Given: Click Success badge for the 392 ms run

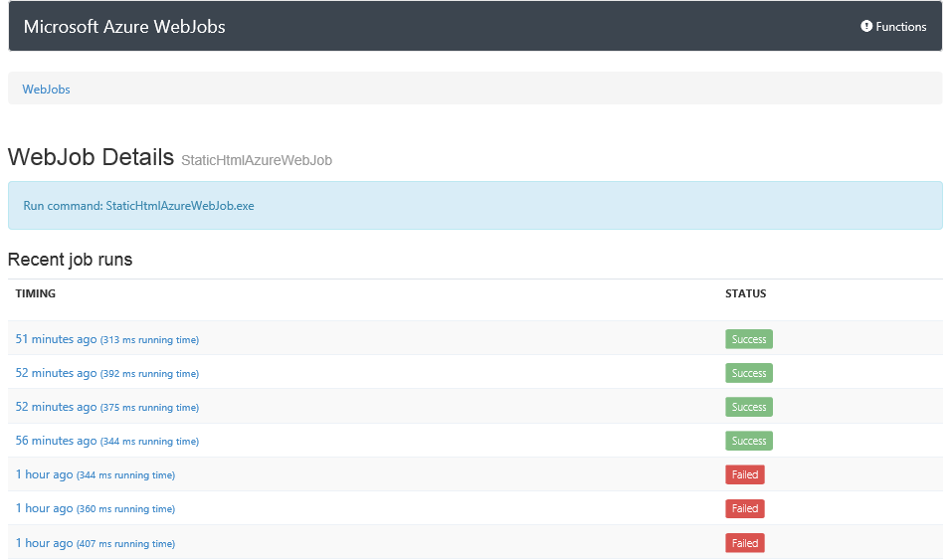Looking at the screenshot, I should point(748,373).
